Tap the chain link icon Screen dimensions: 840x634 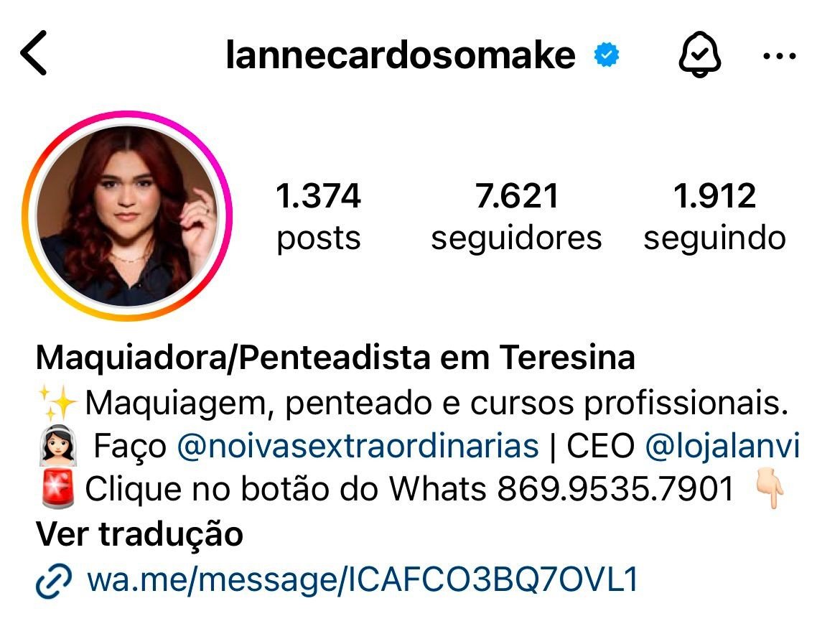(x=54, y=580)
